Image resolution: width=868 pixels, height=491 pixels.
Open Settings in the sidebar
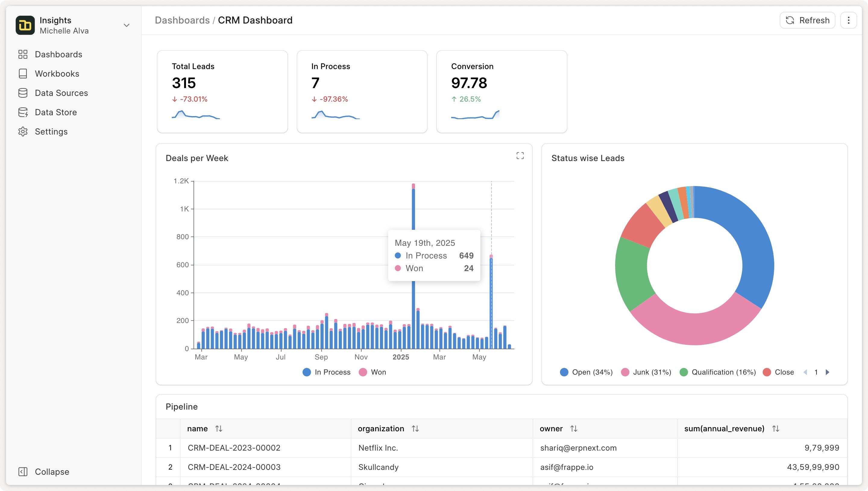(x=51, y=131)
